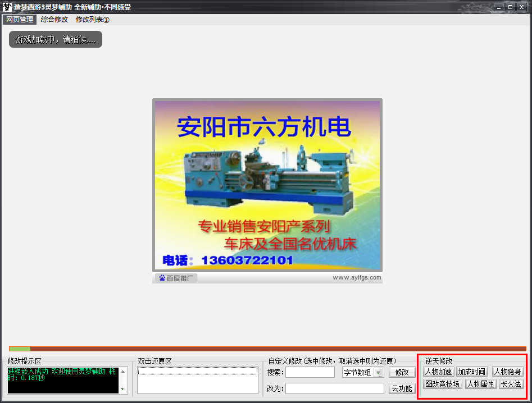Click the 修改 button
The width and height of the screenshot is (532, 403).
pos(402,372)
